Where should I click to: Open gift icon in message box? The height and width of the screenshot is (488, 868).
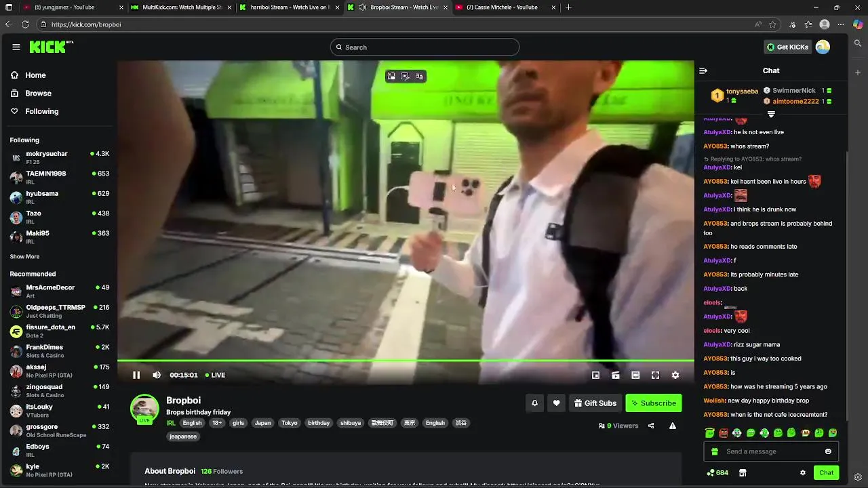tap(714, 451)
